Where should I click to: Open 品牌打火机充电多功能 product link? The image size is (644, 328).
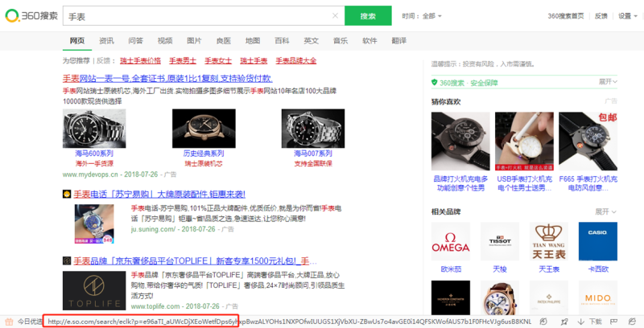(460, 183)
